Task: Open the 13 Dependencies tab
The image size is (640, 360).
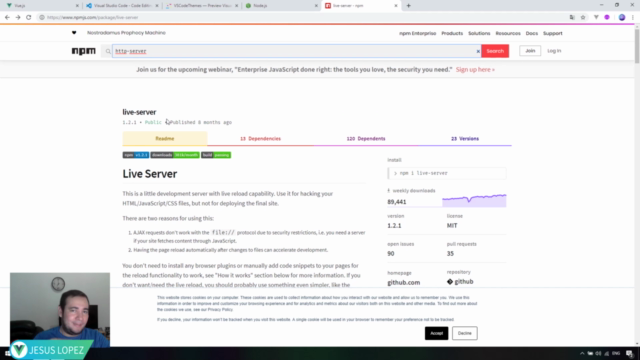Action: point(260,139)
